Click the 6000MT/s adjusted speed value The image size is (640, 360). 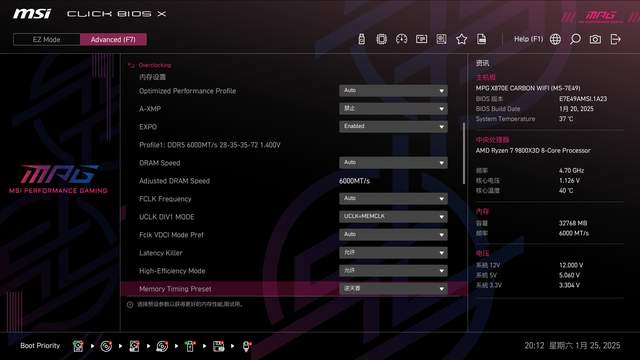354,181
